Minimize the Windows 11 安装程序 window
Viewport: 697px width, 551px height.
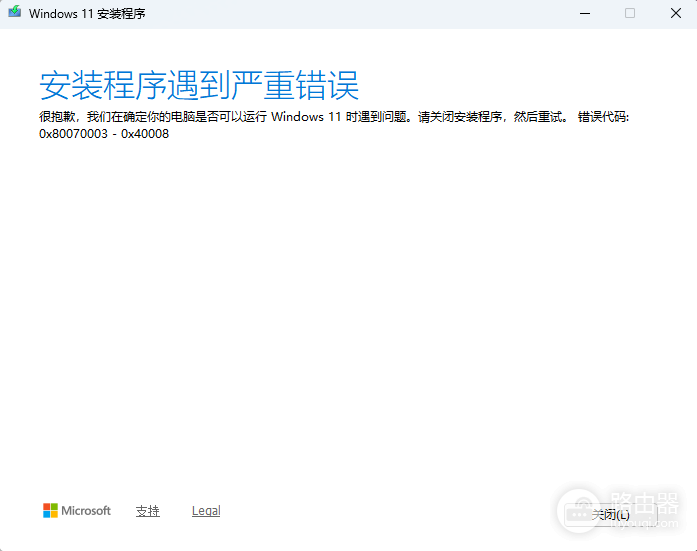[x=585, y=13]
